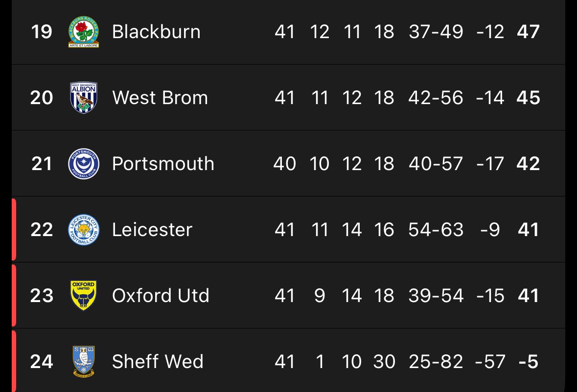Click Portsmouth's 40 matches played value
Image resolution: width=577 pixels, height=392 pixels.
pos(284,164)
